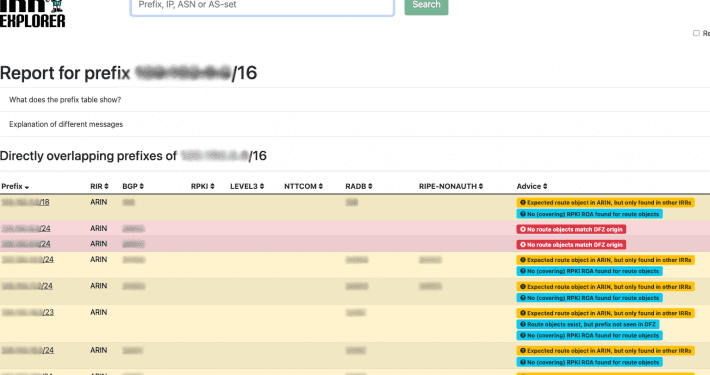Open second red-row /24 prefix link
The height and width of the screenshot is (375, 710).
[26, 244]
